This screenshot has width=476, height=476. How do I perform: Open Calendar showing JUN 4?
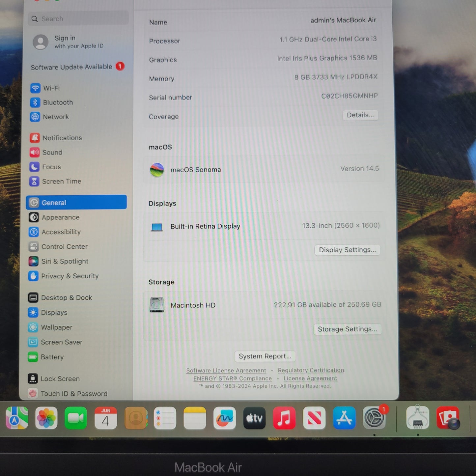click(106, 418)
